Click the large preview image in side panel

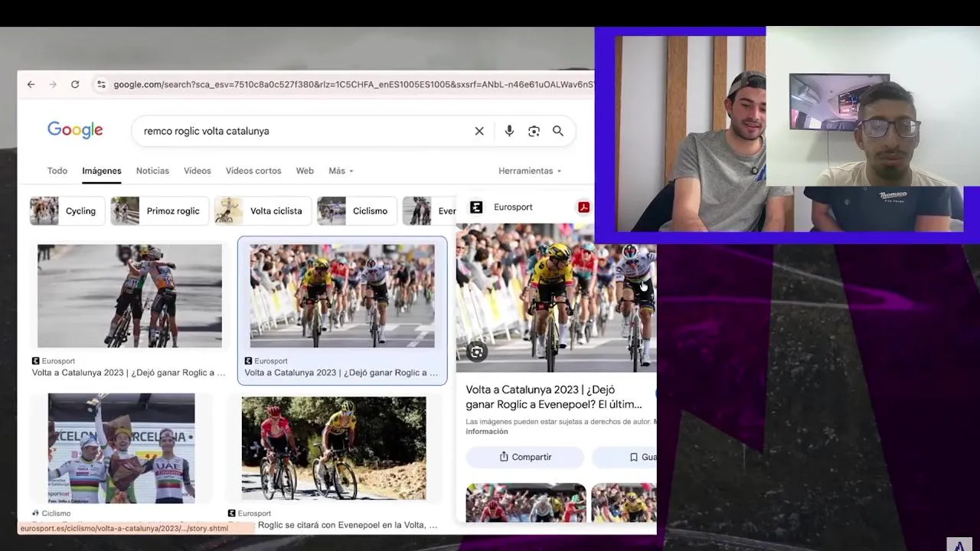(556, 298)
